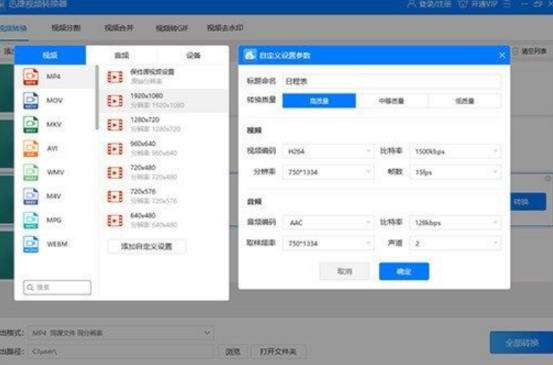This screenshot has height=365, width=553.
Task: Click the film icon beside 640x480
Action: [x=115, y=220]
